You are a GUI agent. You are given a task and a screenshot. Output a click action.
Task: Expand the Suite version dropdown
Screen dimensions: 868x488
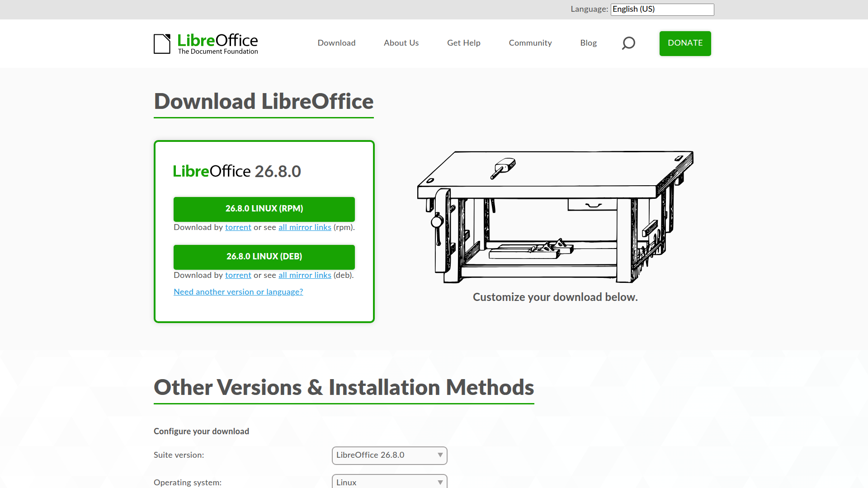coord(389,455)
